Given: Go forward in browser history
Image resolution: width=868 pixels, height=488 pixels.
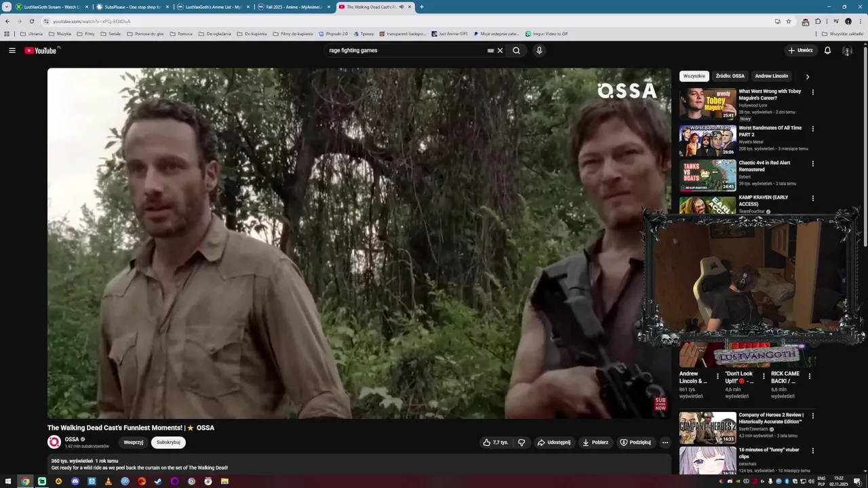Looking at the screenshot, I should [x=19, y=21].
